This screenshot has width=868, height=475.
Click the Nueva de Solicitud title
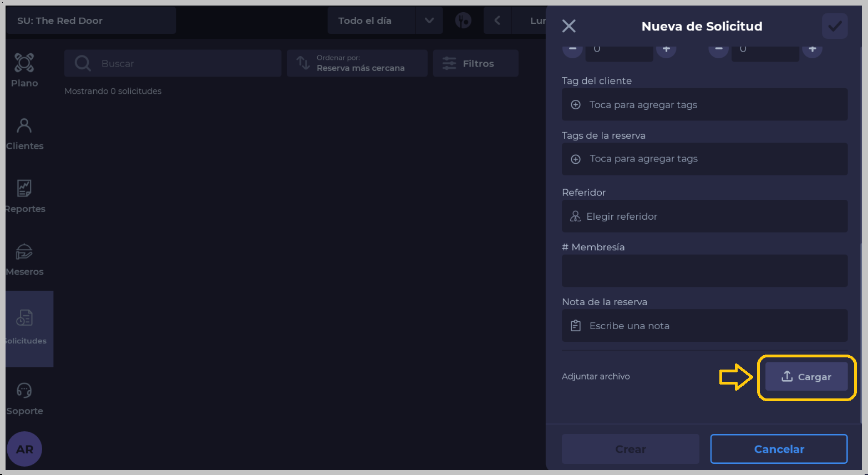point(702,26)
